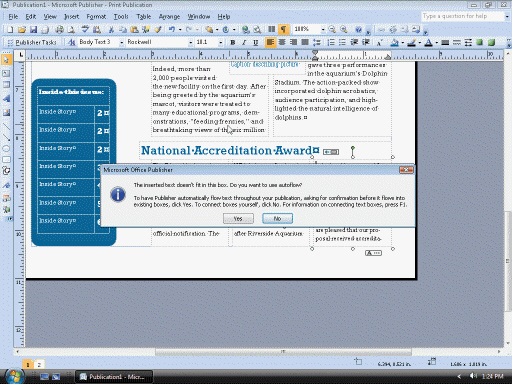Select the Insert WordArt tool
The image size is (512, 384).
click(x=6, y=99)
